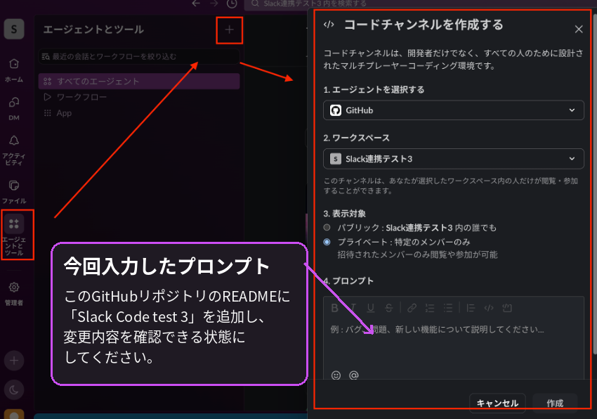Viewport: 597px width, 419px height.
Task: Mention someone with the @ icon
Action: coord(354,375)
